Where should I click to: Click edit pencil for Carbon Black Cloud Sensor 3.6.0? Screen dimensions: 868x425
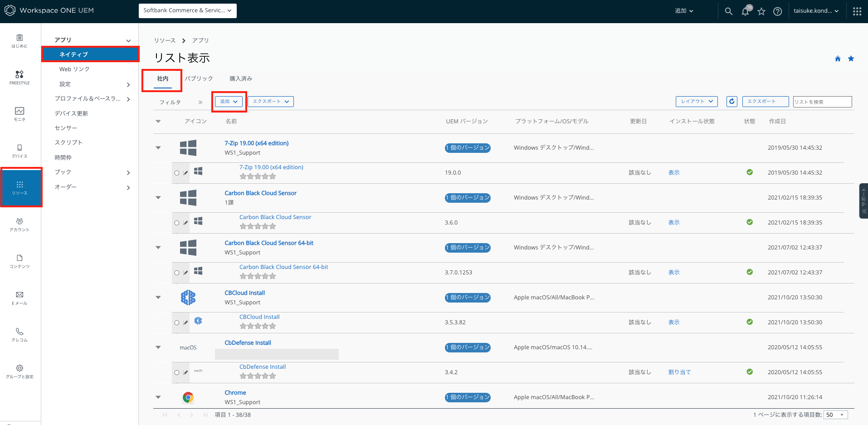pyautogui.click(x=185, y=223)
